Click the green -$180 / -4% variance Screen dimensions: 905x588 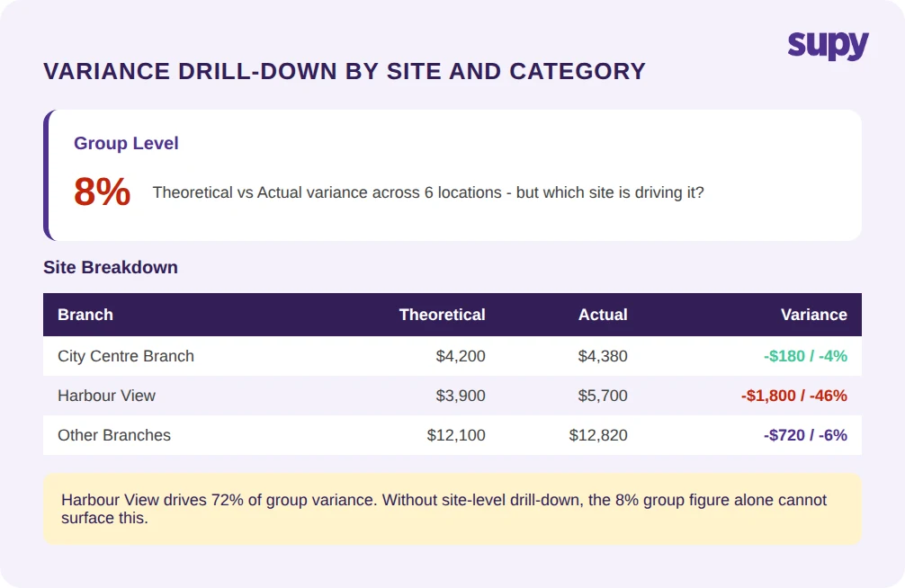tap(805, 356)
